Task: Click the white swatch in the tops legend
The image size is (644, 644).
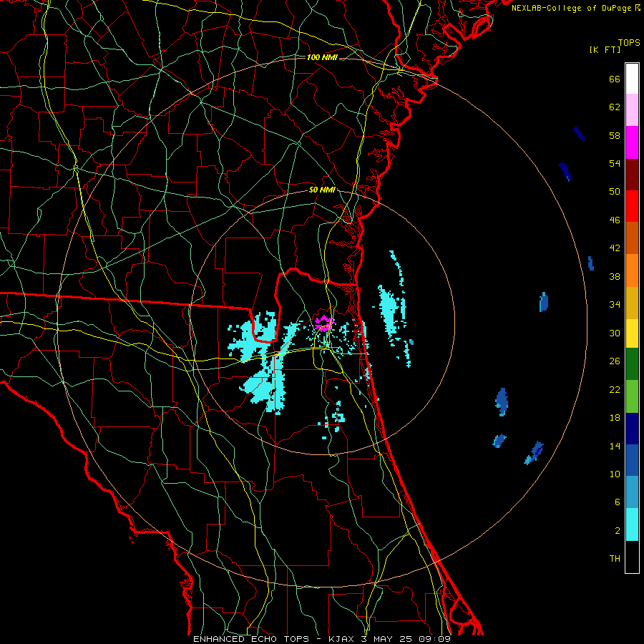Action: (632, 79)
